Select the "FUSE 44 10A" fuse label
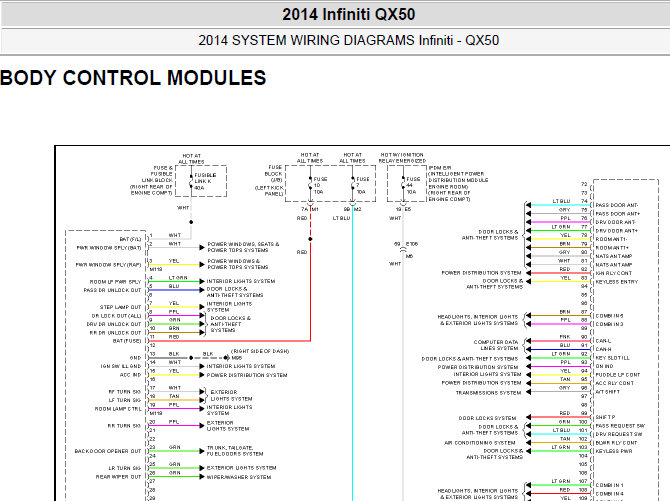Screen dimensions: 670x501 (413, 186)
